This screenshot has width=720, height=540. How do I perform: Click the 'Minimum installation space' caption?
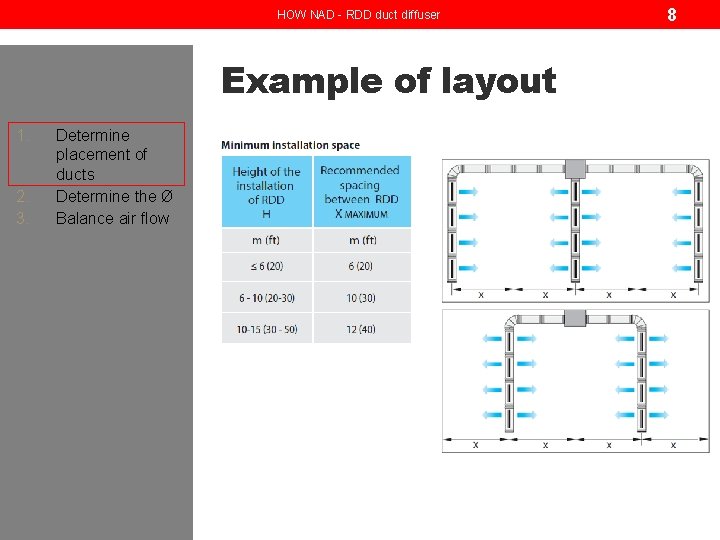pos(290,145)
